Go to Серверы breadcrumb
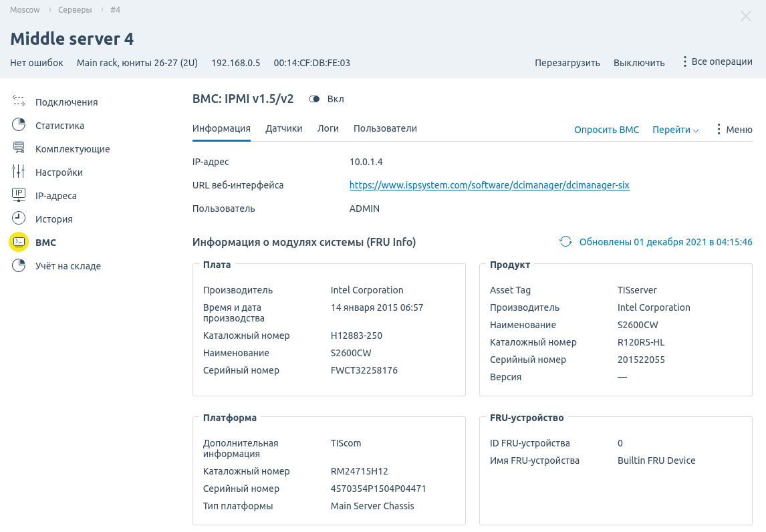Viewport: 766px width, 532px height. [x=75, y=10]
